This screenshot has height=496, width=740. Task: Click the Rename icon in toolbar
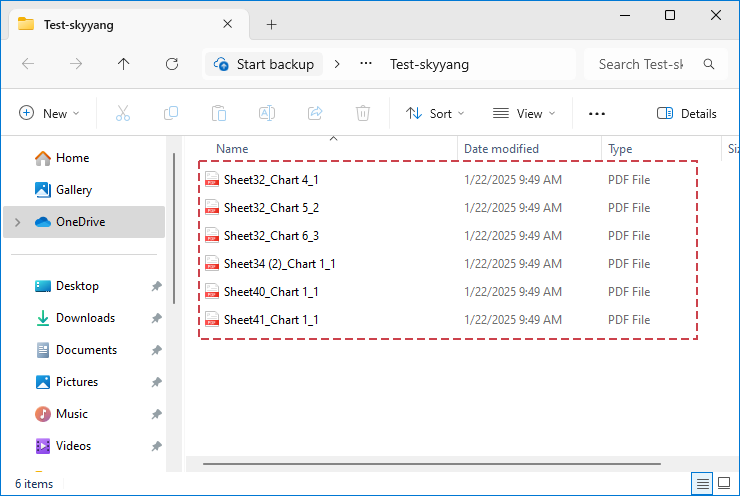[267, 113]
